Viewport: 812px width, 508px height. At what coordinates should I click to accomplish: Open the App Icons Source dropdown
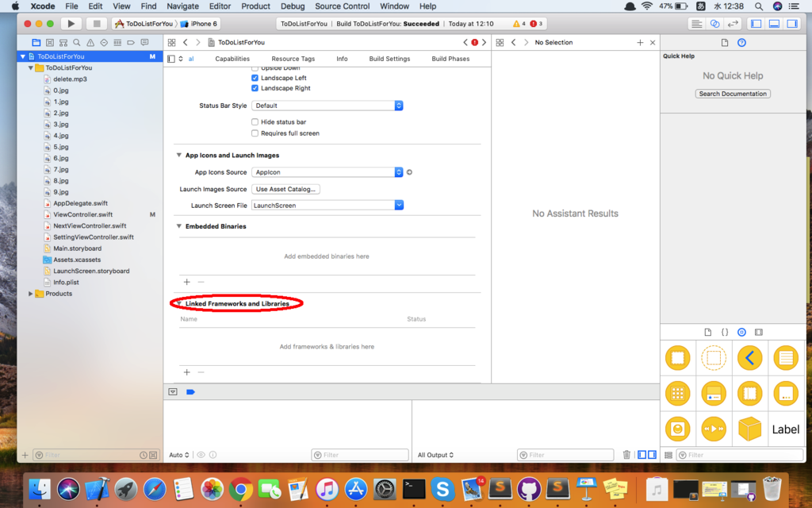click(x=327, y=172)
